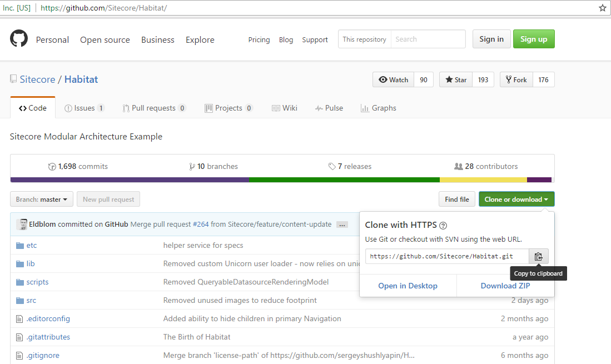611x364 pixels.
Task: Click the help icon next to Clone with HTTPS
Action: (x=443, y=225)
